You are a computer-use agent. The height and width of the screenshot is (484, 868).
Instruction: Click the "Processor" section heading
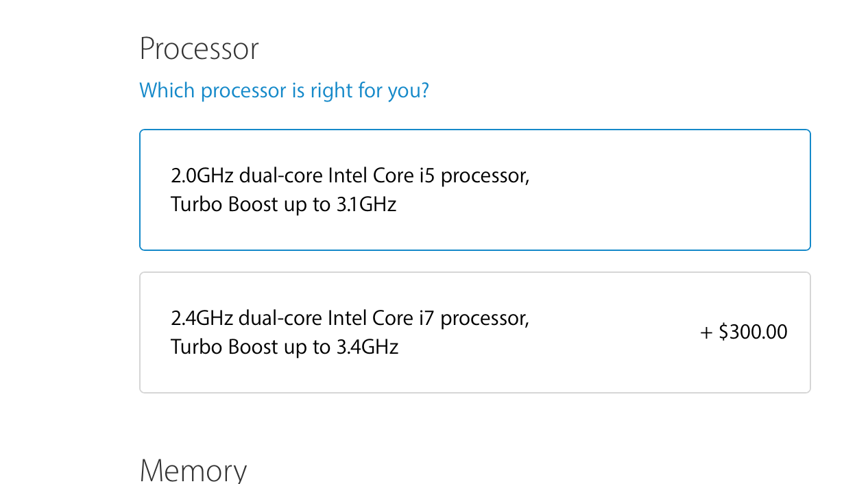[199, 49]
